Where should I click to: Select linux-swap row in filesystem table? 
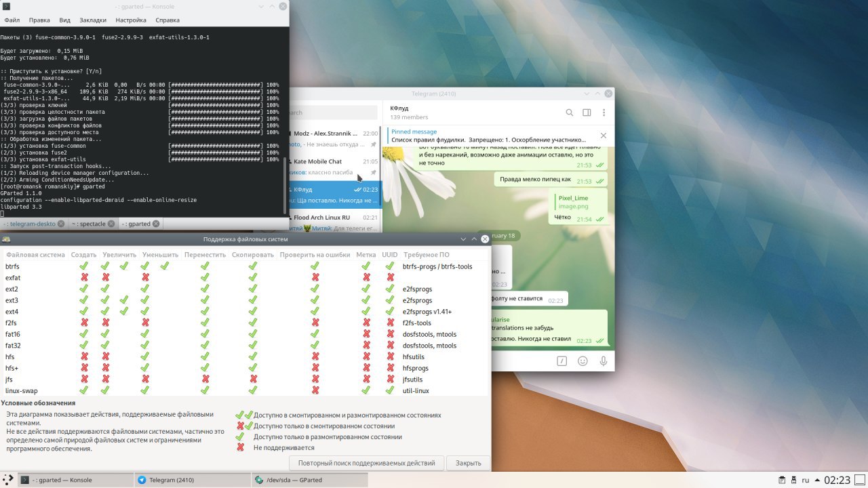244,390
